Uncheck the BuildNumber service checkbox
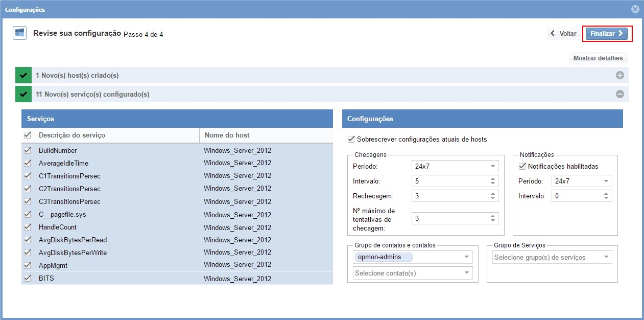The width and height of the screenshot is (644, 320). [28, 150]
